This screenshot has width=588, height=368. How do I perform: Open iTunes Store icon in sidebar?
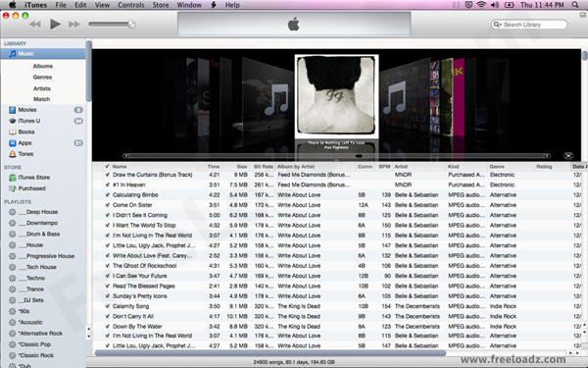(13, 178)
